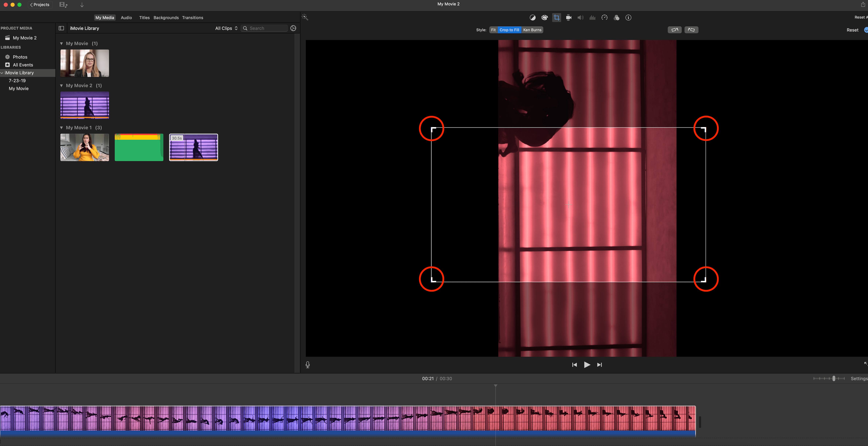This screenshot has height=446, width=868.
Task: Jump to the previous clip start
Action: click(x=575, y=365)
